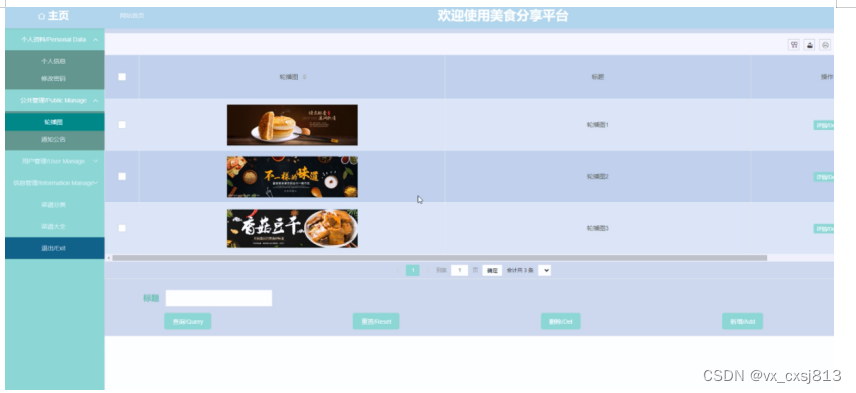Click the pastry banner thumbnail in row 轮播图1

(x=292, y=125)
